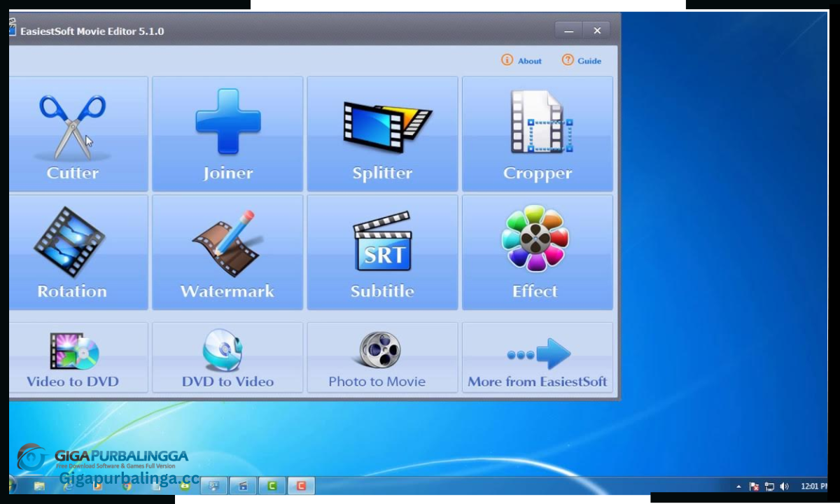This screenshot has width=840, height=504.
Task: Launch the Splitter film tool
Action: coord(382,134)
